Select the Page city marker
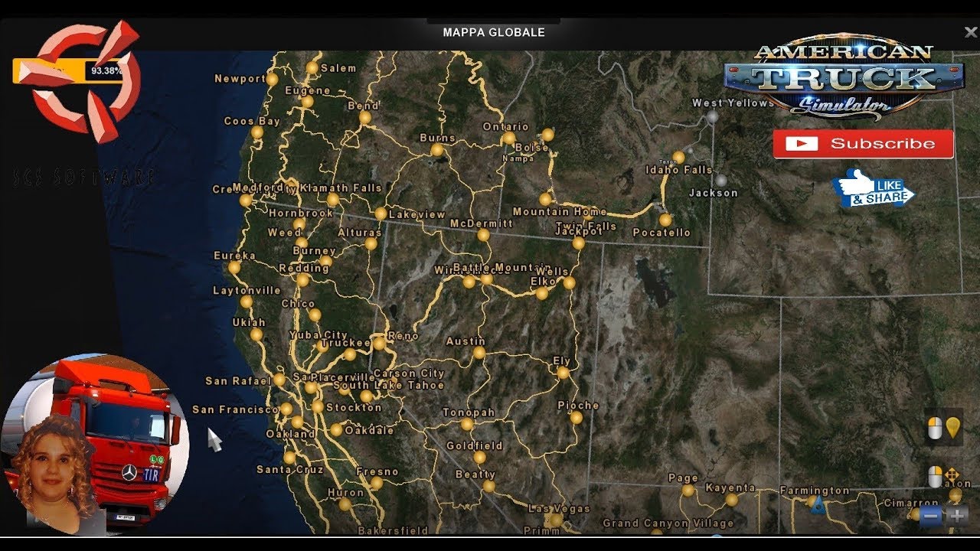The height and width of the screenshot is (551, 980). pos(688,491)
